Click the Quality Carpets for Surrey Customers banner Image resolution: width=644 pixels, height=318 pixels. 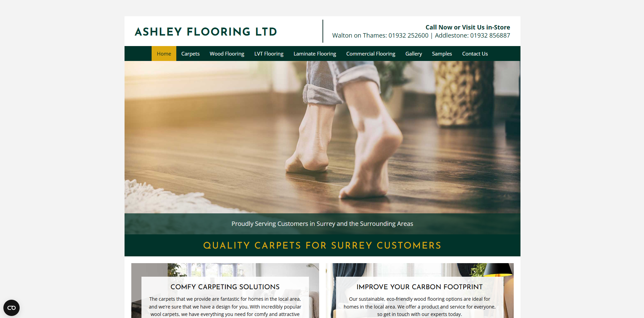click(x=323, y=246)
